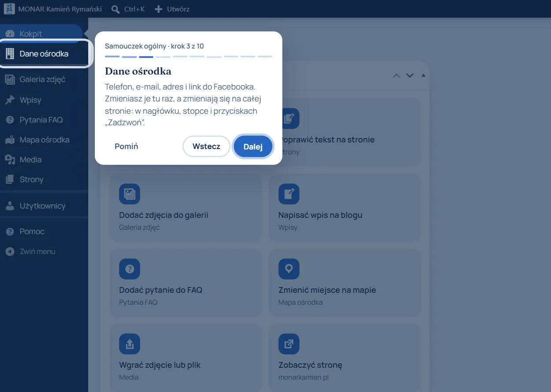
Task: Open the MONAR Kamień Rymański site menu
Action: (53, 9)
